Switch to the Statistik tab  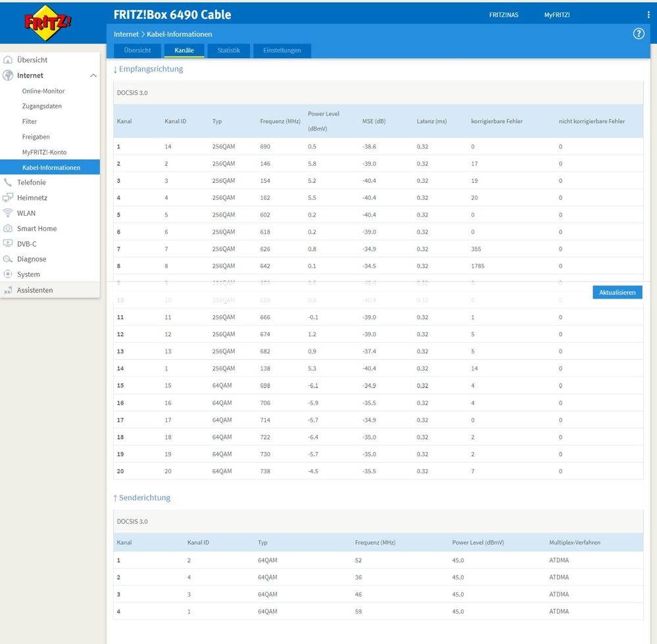click(229, 50)
